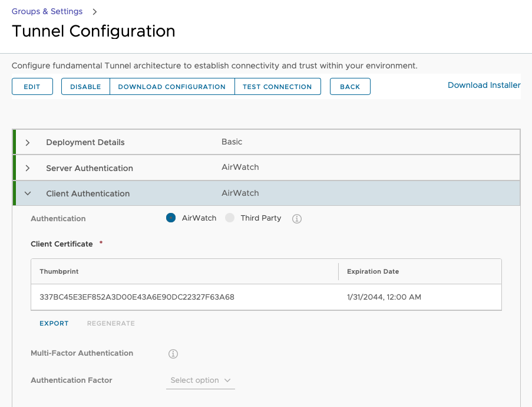Click breadcrumb arrow after Groups & Settings
Screen dimensions: 532x407
[x=94, y=12]
